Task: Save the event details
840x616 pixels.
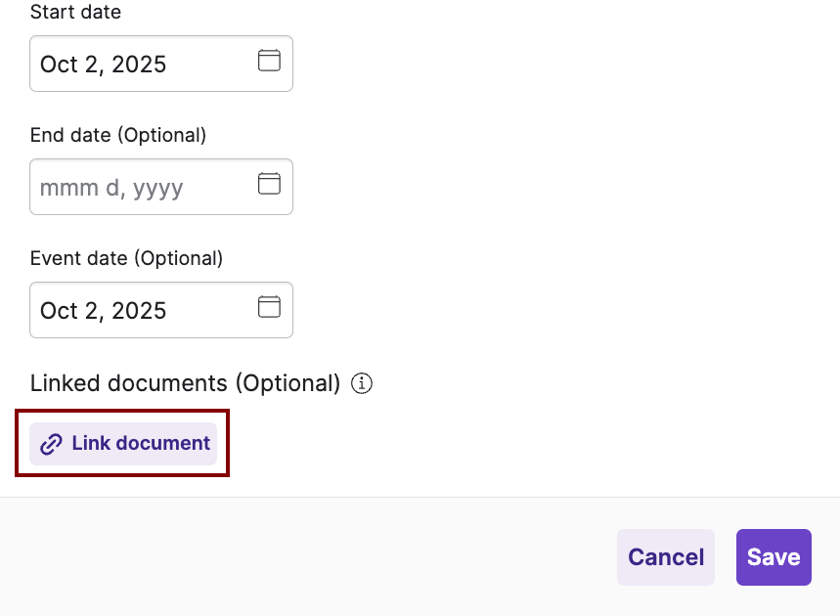Action: click(x=774, y=556)
